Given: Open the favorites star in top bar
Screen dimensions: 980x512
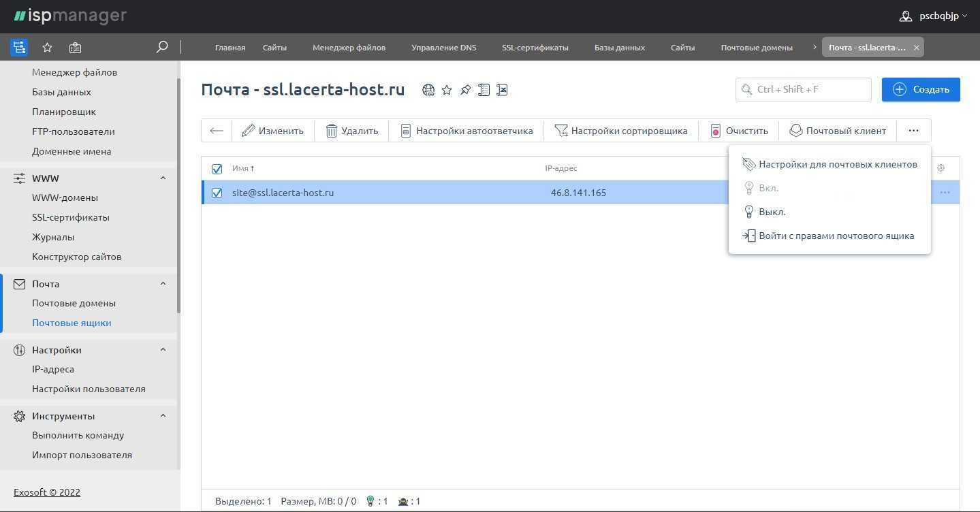Looking at the screenshot, I should pyautogui.click(x=47, y=47).
